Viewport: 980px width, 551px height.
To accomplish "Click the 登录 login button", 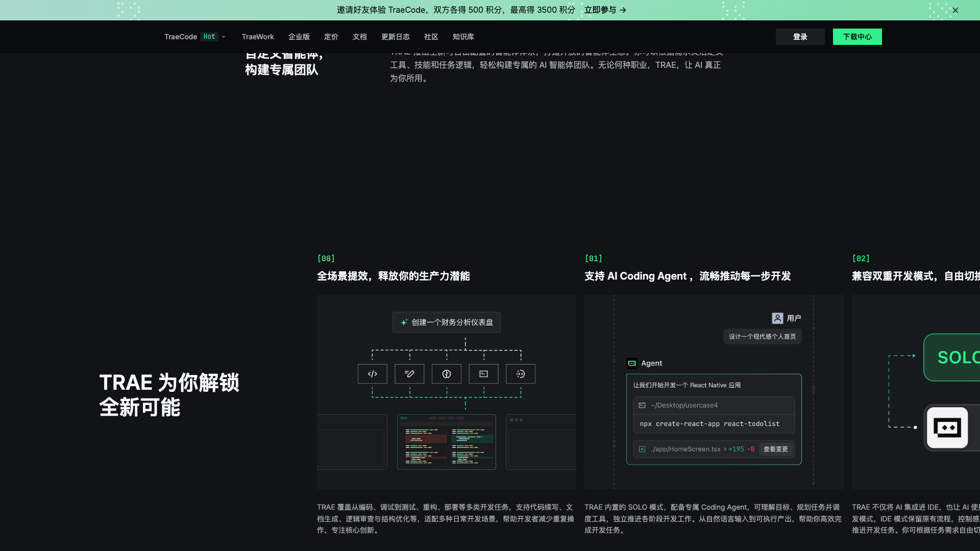I will [800, 37].
